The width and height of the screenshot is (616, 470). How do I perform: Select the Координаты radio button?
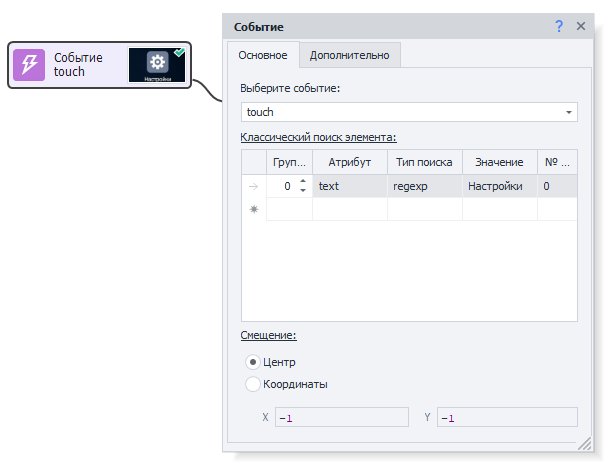pos(252,384)
